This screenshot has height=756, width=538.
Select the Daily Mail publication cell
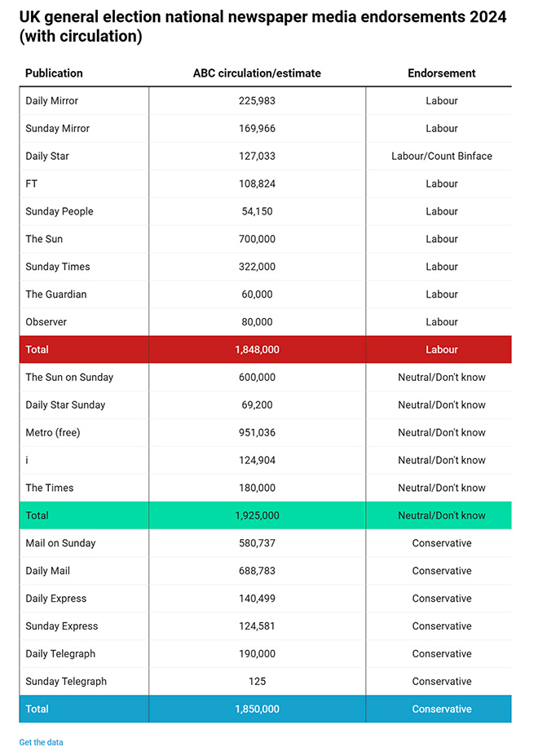pos(48,571)
